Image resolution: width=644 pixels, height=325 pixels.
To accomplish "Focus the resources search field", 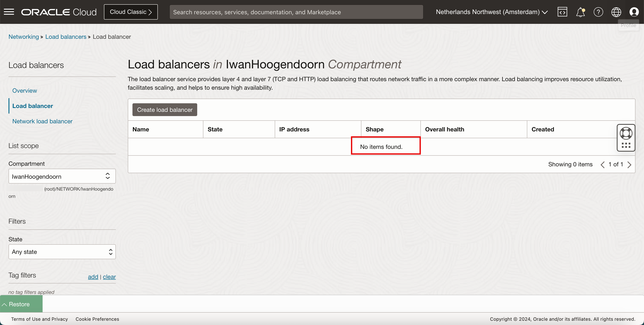I will (x=296, y=12).
